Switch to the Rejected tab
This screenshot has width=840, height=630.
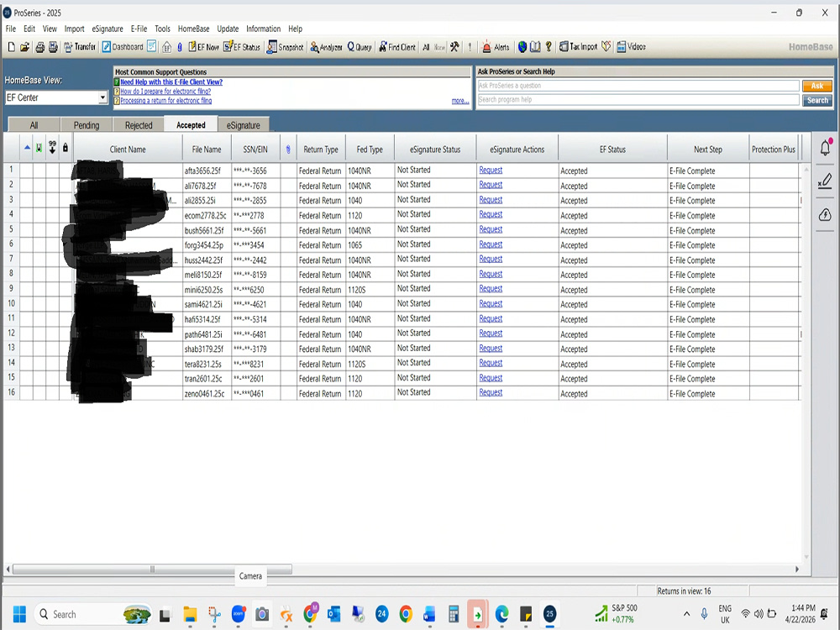[139, 125]
